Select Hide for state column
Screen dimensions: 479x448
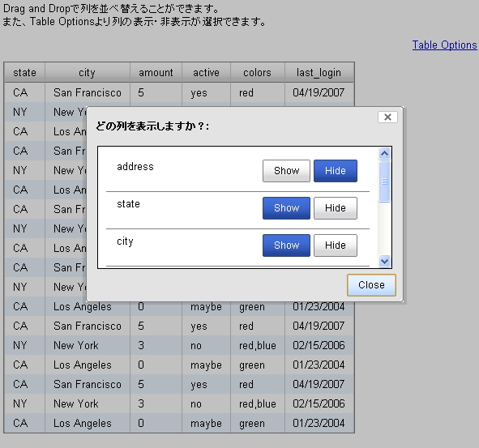click(x=336, y=208)
